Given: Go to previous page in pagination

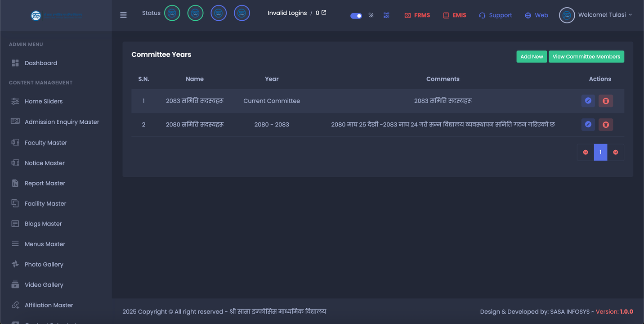Looking at the screenshot, I should [x=586, y=152].
